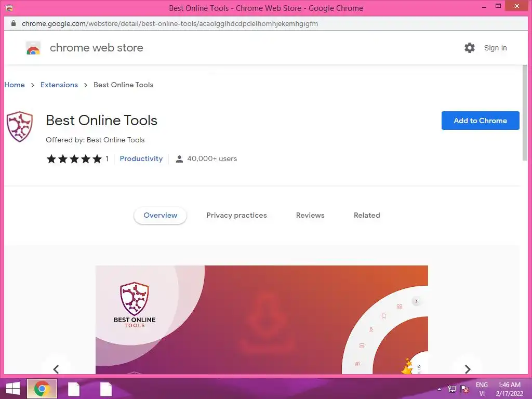Screen dimensions: 532x399
Task: Go to Home breadcrumb link
Action: click(x=15, y=85)
